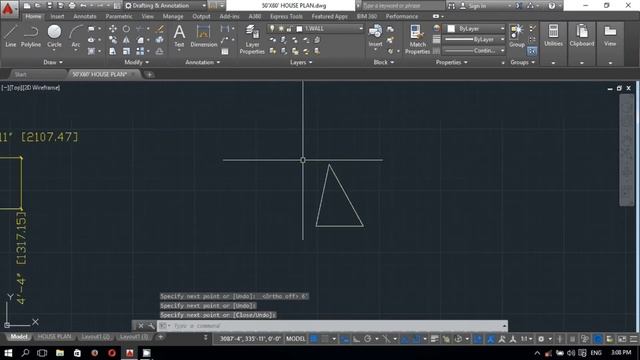Toggle snap mode in status bar
The width and height of the screenshot is (640, 360).
coord(324,339)
